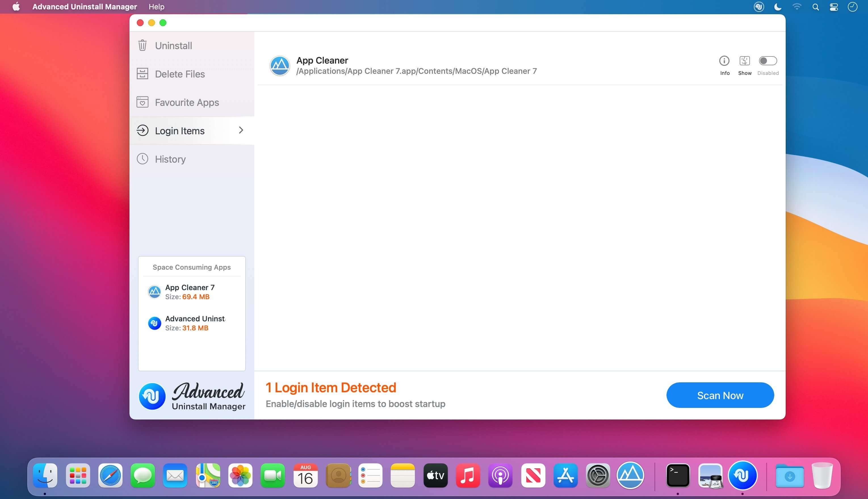Viewport: 868px width, 499px height.
Task: Click the Do Not Disturb moon icon
Action: (x=777, y=7)
